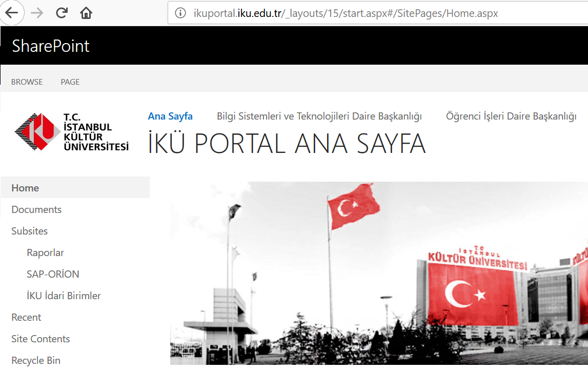Reload the page with refresh icon
Image resolution: width=588 pixels, height=370 pixels.
pyautogui.click(x=62, y=13)
